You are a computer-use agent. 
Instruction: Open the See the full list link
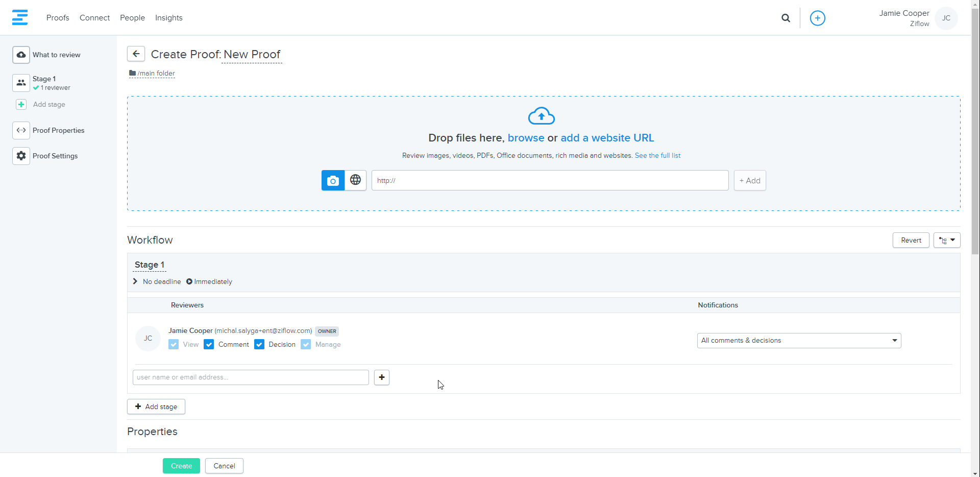(657, 156)
